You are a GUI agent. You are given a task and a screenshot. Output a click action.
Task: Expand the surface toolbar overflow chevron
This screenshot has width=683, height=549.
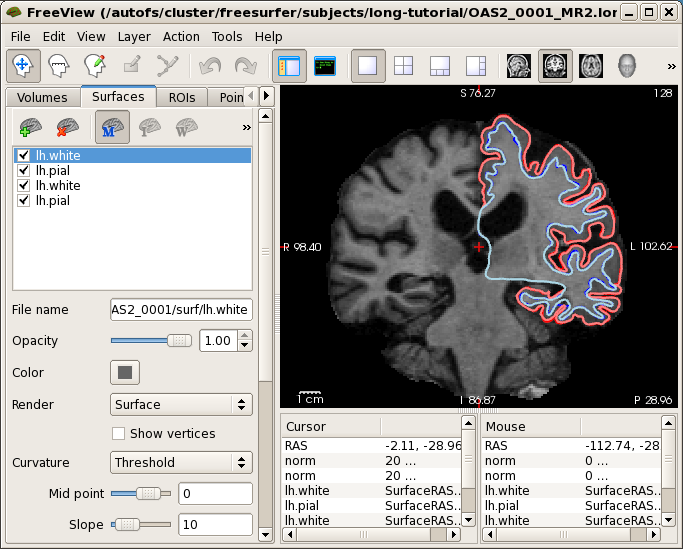pyautogui.click(x=246, y=128)
